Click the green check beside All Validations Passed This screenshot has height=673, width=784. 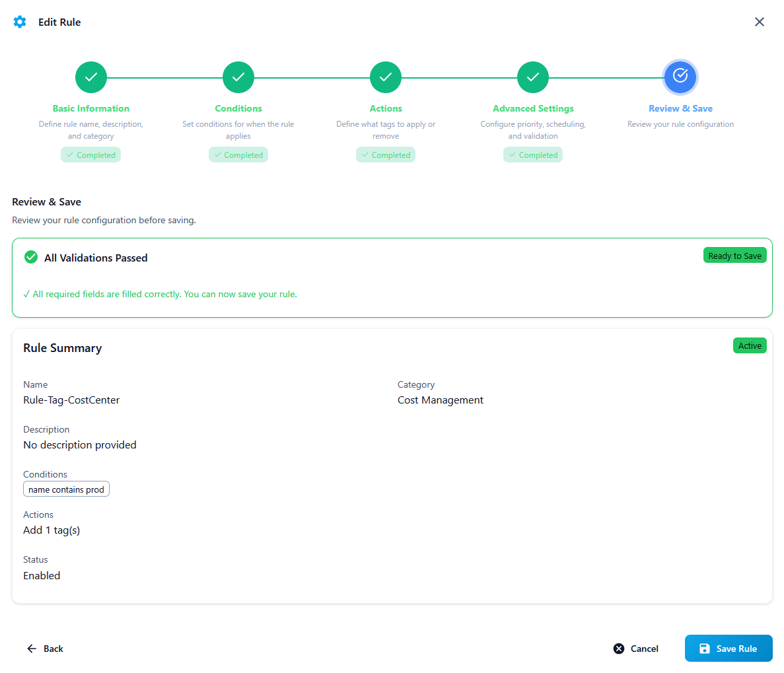(30, 257)
